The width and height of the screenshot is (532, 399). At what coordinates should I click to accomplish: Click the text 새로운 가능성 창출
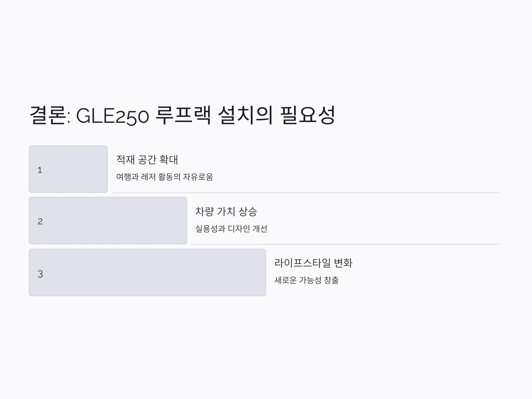307,280
